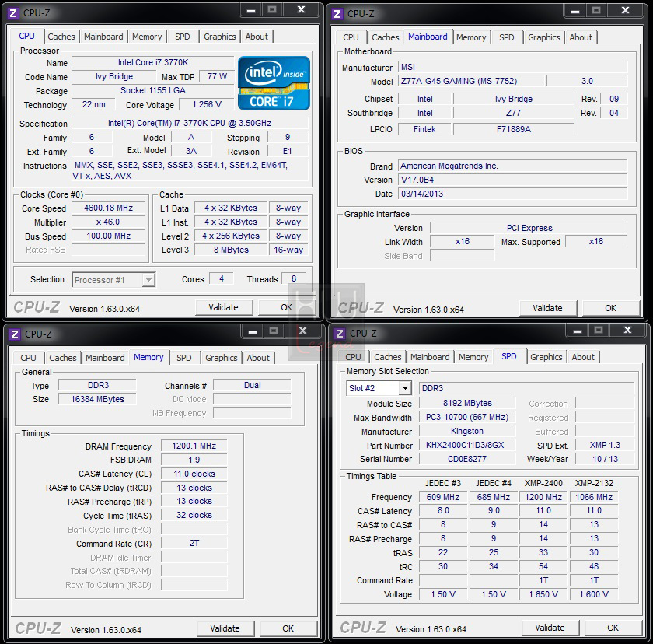Image resolution: width=653 pixels, height=644 pixels.
Task: Show the Memory tab in the SPD window
Action: tap(473, 357)
